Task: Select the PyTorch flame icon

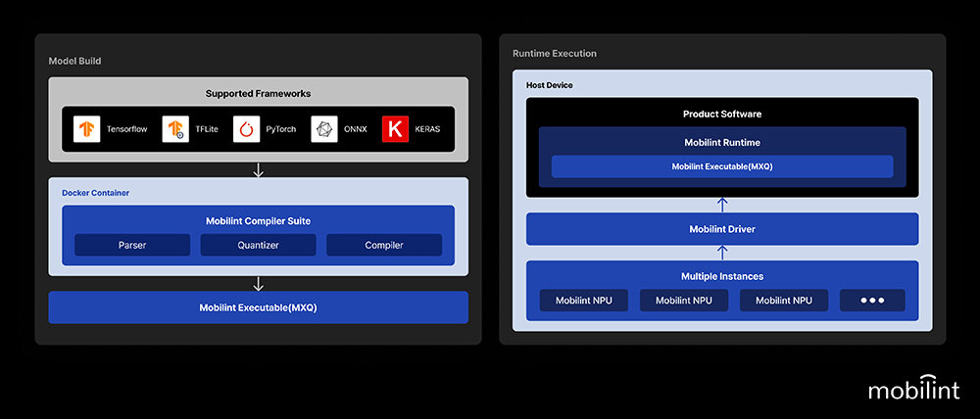Action: (246, 129)
